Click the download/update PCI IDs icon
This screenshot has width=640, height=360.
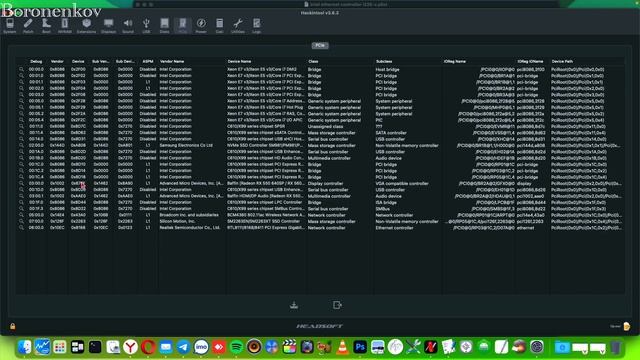click(x=294, y=305)
